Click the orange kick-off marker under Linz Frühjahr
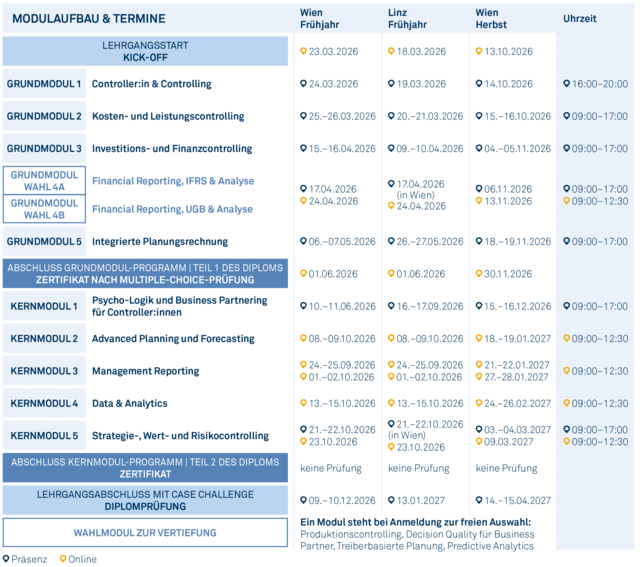Image resolution: width=640 pixels, height=567 pixels. [390, 51]
